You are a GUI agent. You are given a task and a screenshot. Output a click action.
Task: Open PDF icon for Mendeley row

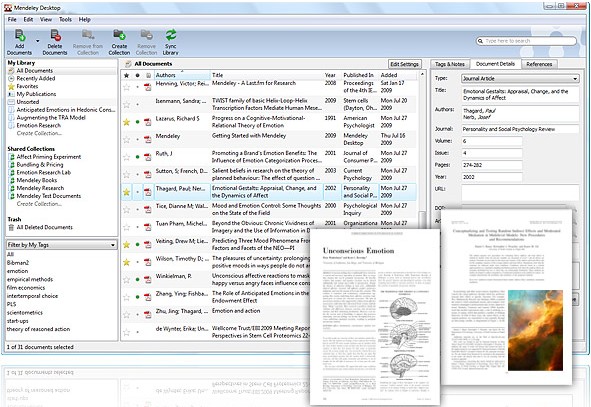tap(148, 139)
